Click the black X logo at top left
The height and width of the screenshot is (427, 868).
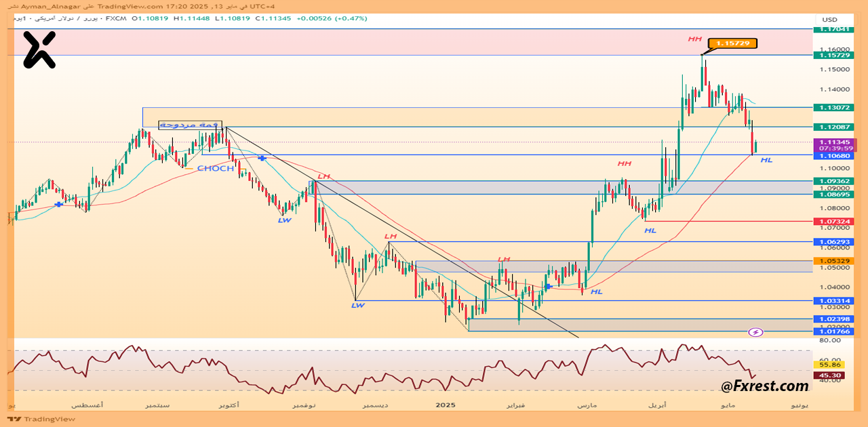click(x=39, y=49)
